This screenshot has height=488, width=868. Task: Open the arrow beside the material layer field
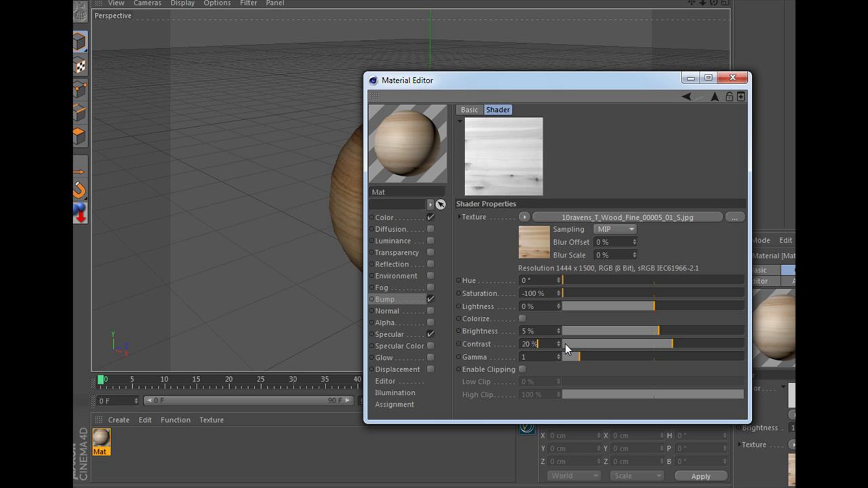[x=430, y=205]
